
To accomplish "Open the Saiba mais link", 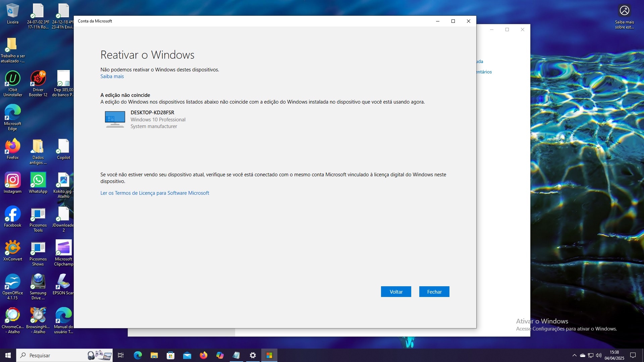I will [x=112, y=76].
